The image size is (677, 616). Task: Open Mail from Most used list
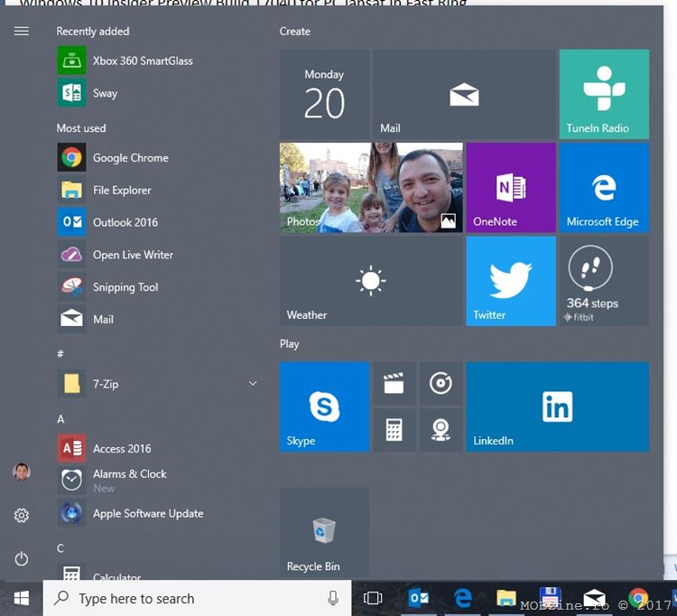[x=158, y=320]
